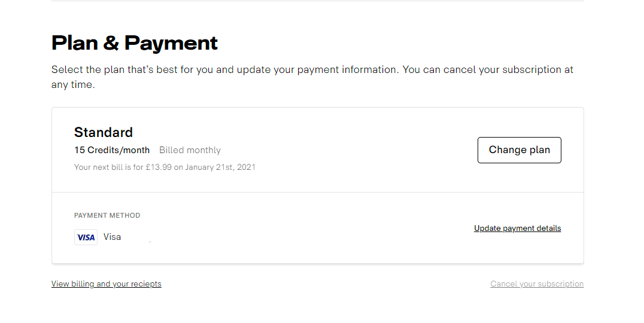Click the 'Your next bill is for' text
This screenshot has height=323, width=644.
click(x=109, y=167)
